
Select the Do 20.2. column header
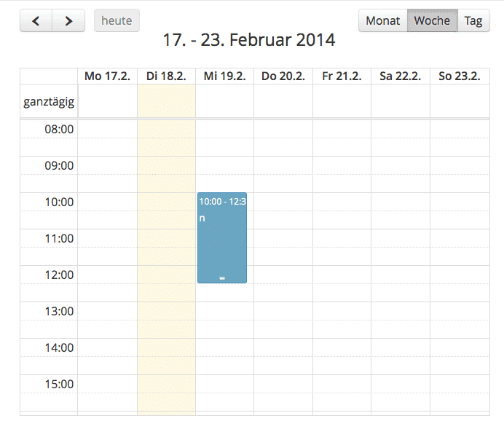(x=283, y=76)
